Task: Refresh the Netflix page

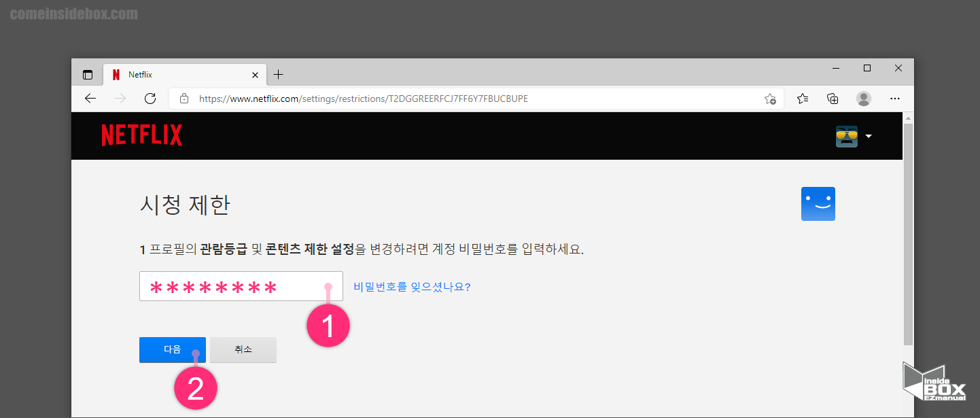Action: click(150, 98)
